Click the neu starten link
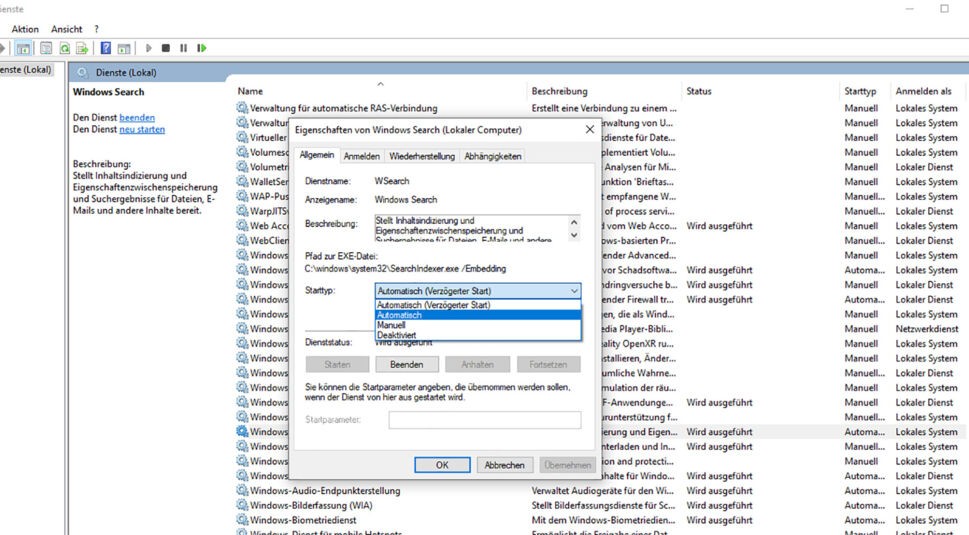This screenshot has height=535, width=969. pyautogui.click(x=142, y=129)
